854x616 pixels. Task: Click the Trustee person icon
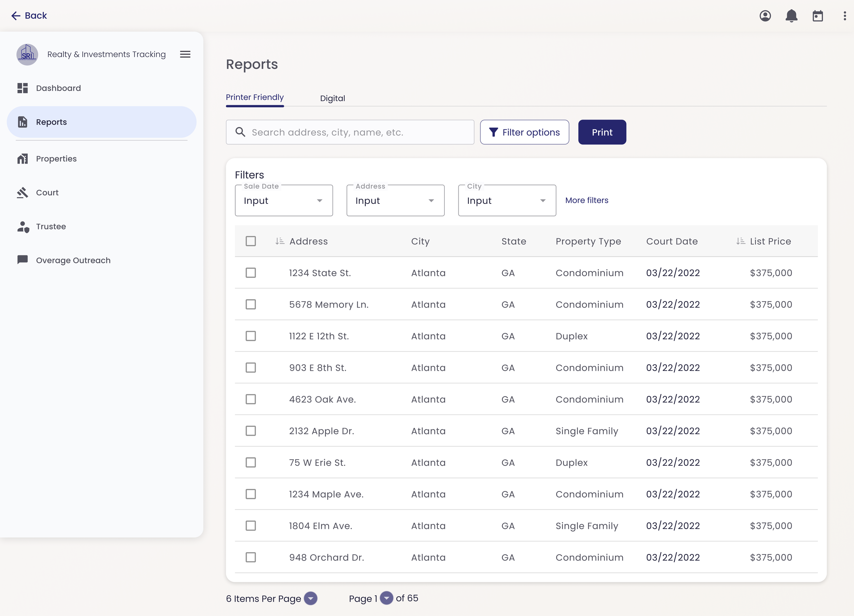[x=23, y=226]
